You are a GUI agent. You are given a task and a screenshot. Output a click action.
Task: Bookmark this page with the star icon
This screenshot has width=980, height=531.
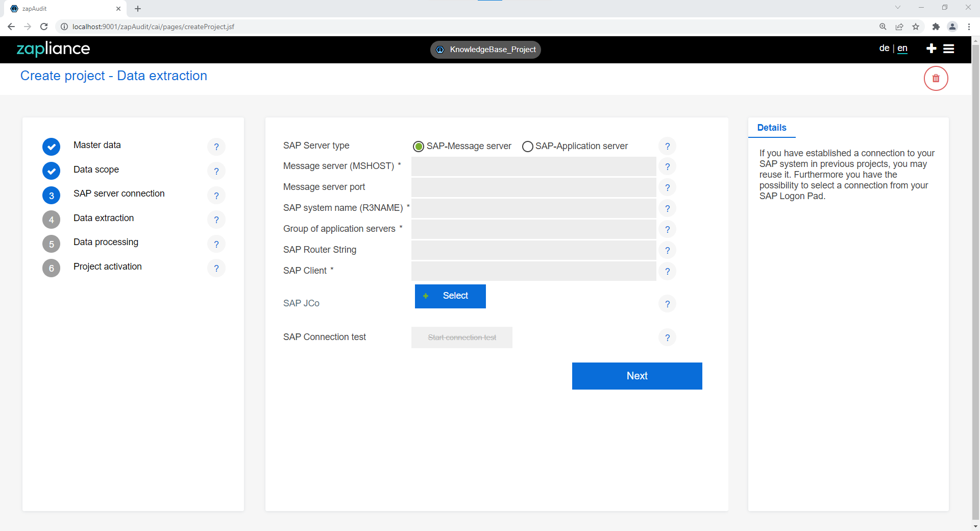[916, 27]
